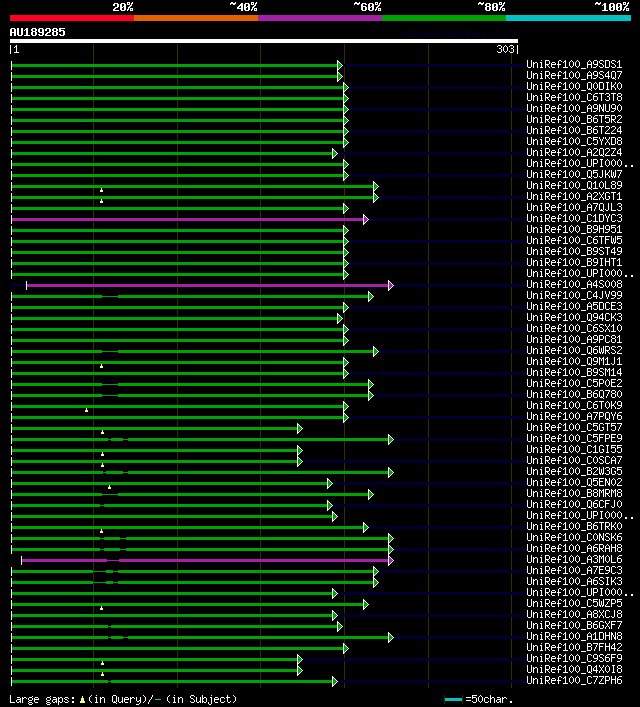Open the UniRef100_B6T5R2 hit label

click(x=574, y=119)
